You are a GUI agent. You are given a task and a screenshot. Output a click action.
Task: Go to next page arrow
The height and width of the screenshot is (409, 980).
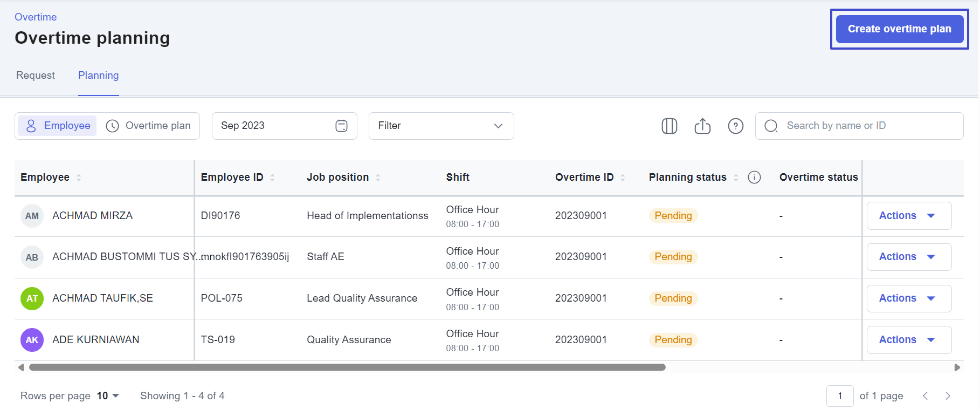947,396
